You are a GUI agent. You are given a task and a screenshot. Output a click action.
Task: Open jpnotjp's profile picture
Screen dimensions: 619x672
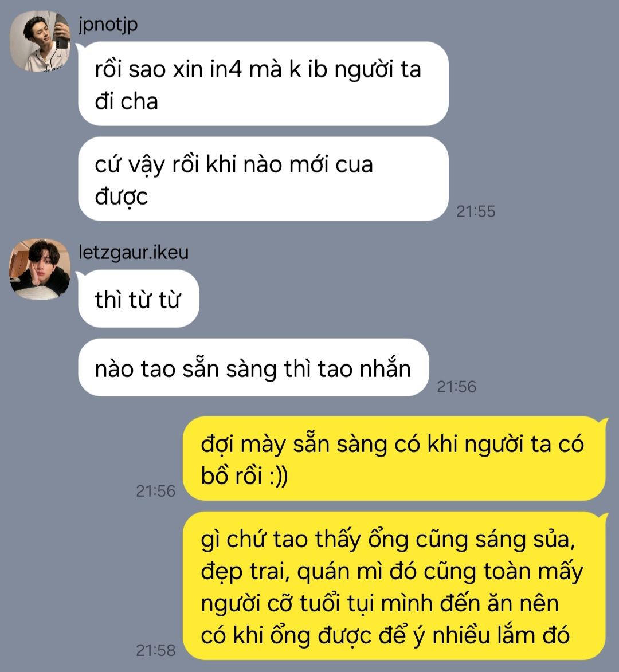(x=40, y=41)
